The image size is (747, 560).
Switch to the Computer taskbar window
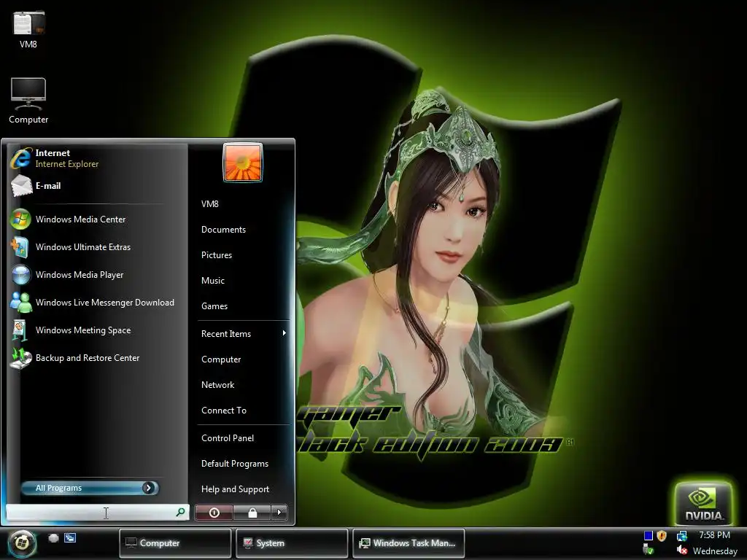point(175,542)
